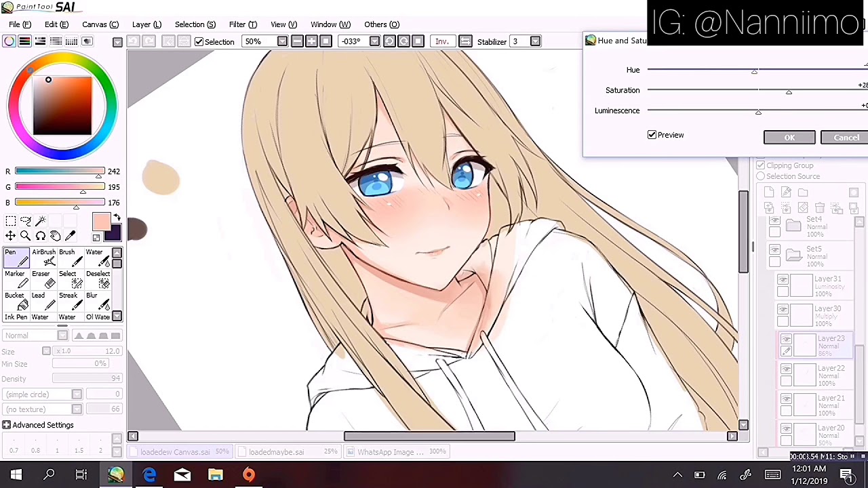Uncheck the Preview checkbox

(652, 135)
